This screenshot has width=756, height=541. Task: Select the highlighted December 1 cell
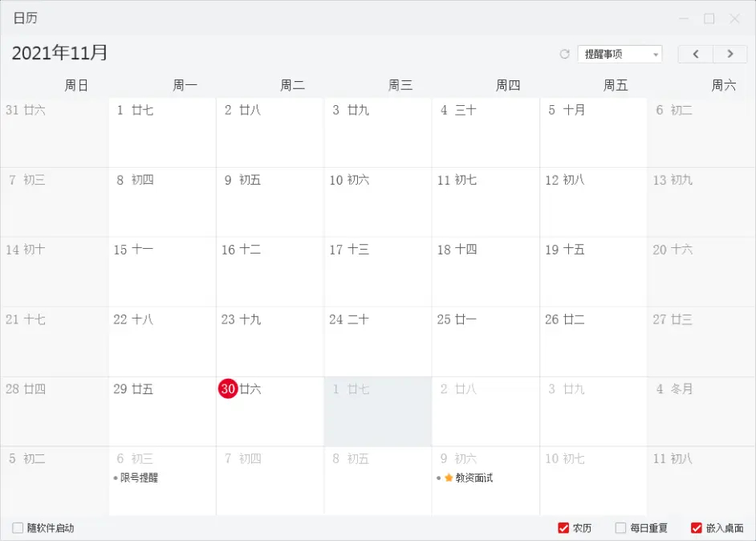click(378, 411)
